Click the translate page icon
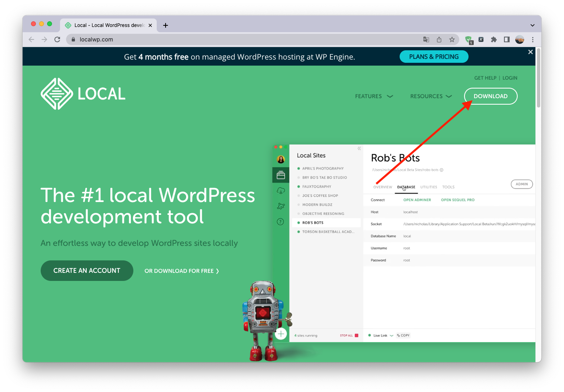 tap(426, 39)
